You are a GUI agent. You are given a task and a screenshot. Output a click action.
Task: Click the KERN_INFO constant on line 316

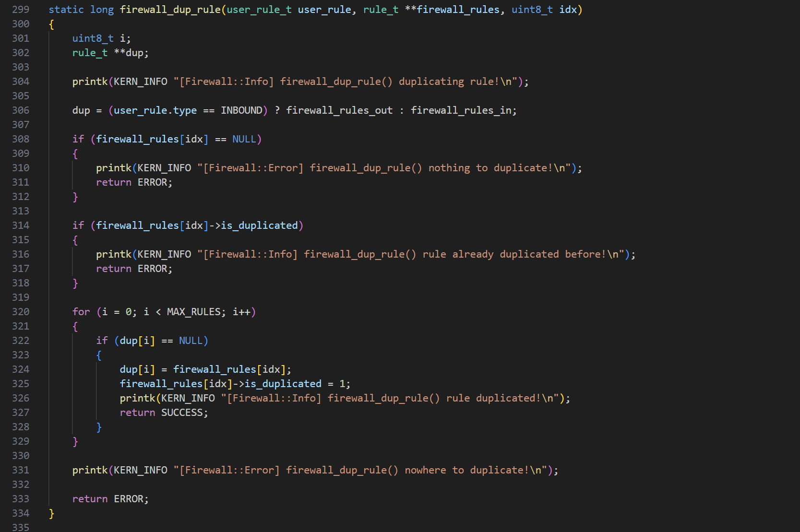(164, 254)
